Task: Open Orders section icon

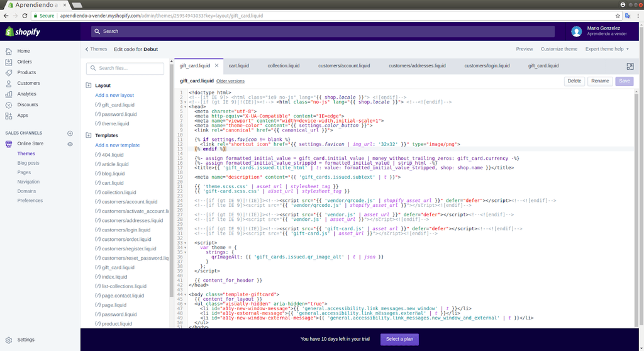Action: [x=9, y=62]
